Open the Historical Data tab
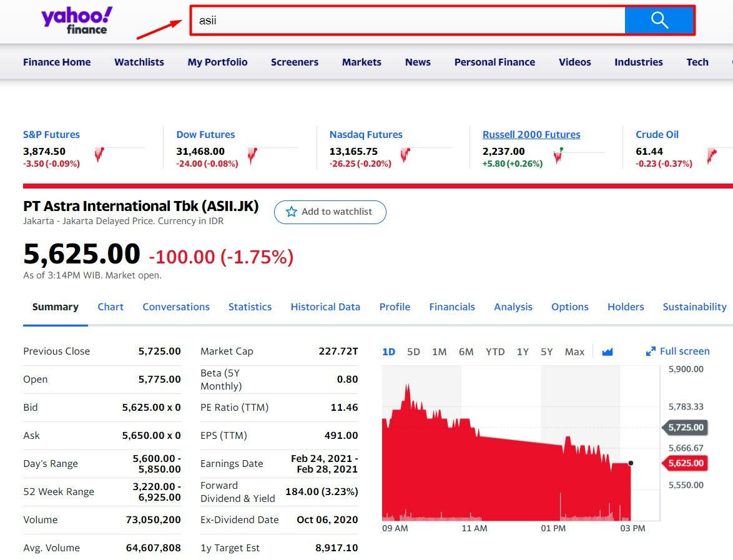Screen dimensions: 733x560 325,307
